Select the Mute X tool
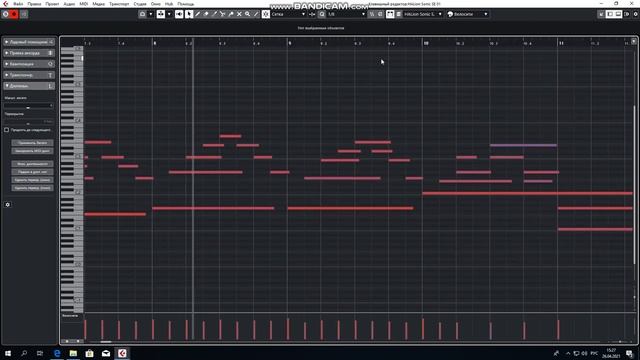The height and width of the screenshot is (360, 640). 239,14
